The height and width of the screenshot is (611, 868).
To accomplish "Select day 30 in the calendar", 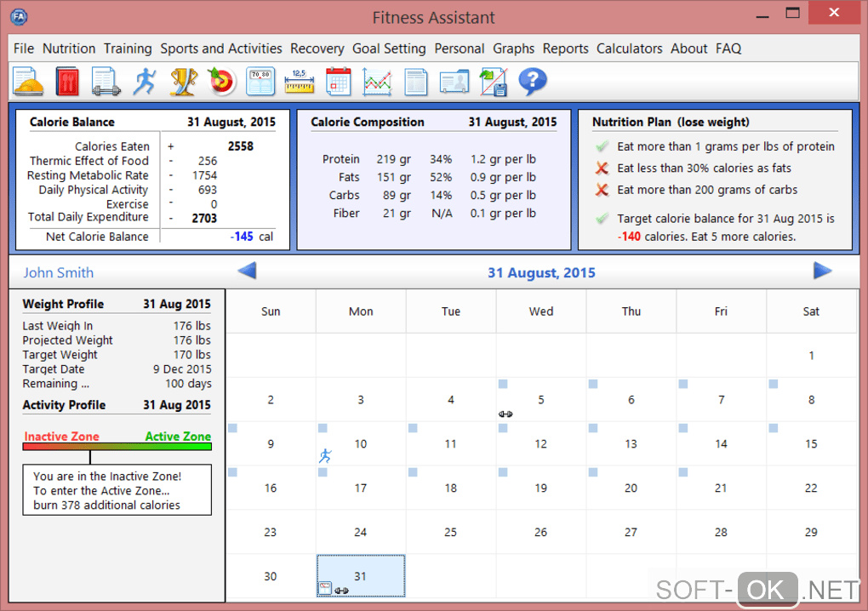I will (x=270, y=577).
